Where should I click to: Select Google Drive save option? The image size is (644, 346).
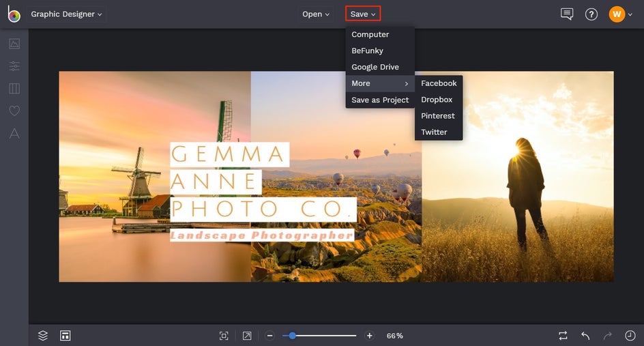tap(375, 68)
